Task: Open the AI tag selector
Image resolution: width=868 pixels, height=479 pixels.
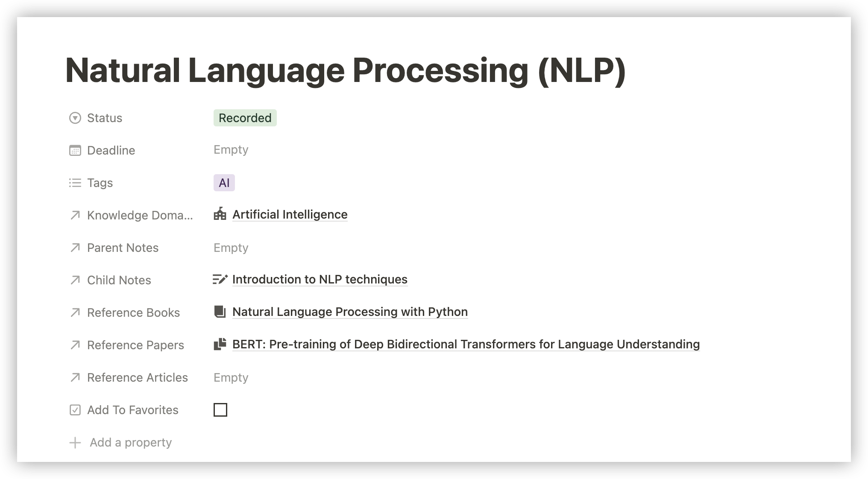Action: pos(224,183)
